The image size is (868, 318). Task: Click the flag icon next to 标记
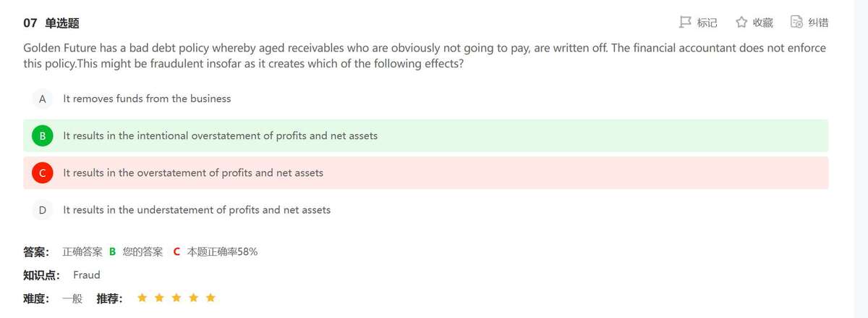coord(686,22)
